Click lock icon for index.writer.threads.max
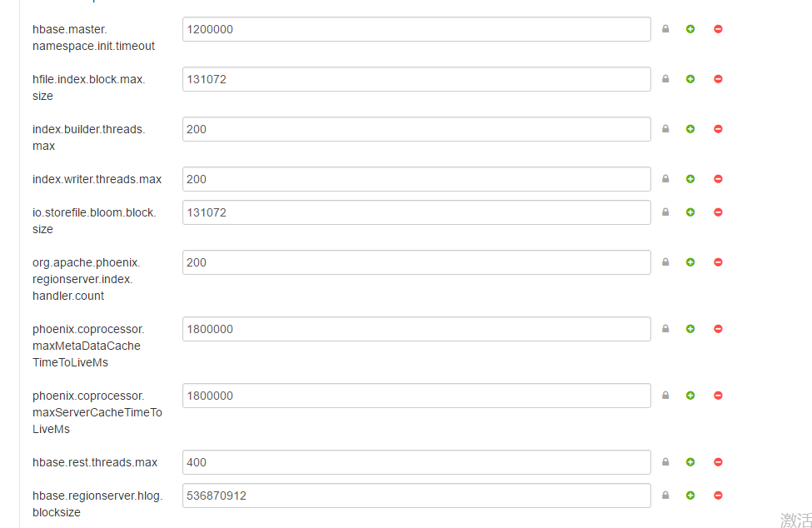Image resolution: width=812 pixels, height=528 pixels. click(x=665, y=179)
